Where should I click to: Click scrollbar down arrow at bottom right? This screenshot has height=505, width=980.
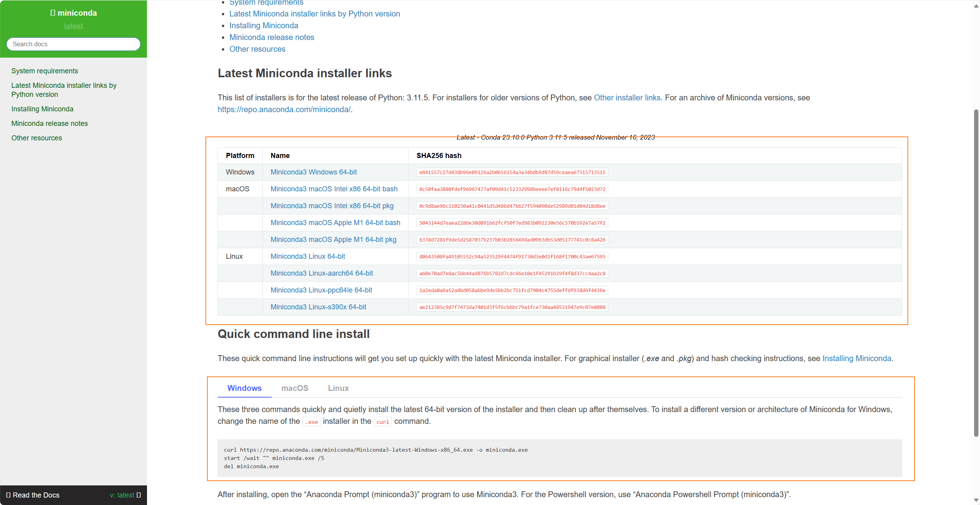point(976,501)
